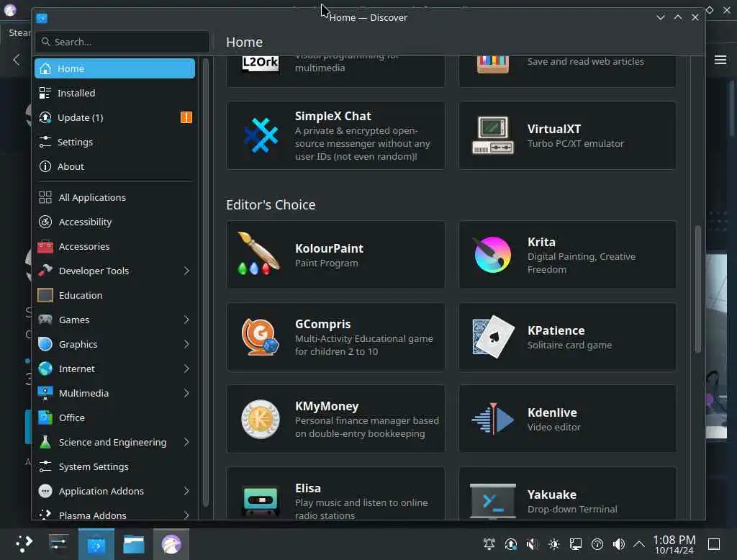
Task: Open the System Settings category
Action: coord(114,466)
